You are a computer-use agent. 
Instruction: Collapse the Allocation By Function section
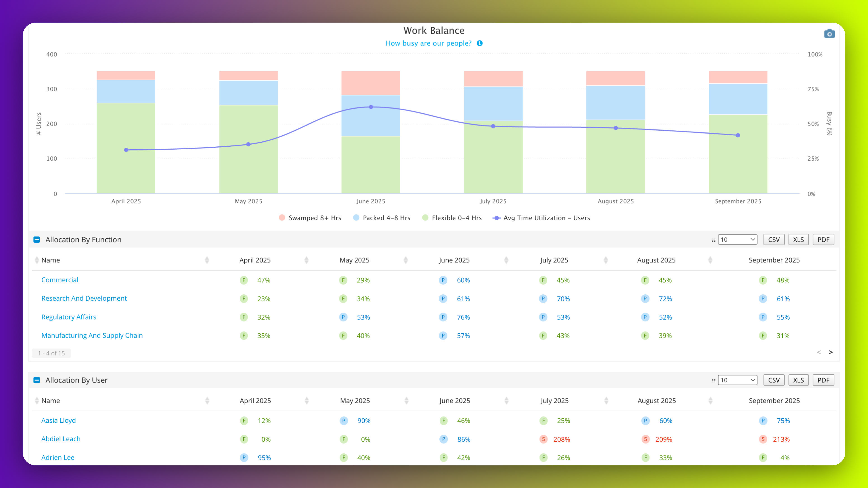point(37,239)
